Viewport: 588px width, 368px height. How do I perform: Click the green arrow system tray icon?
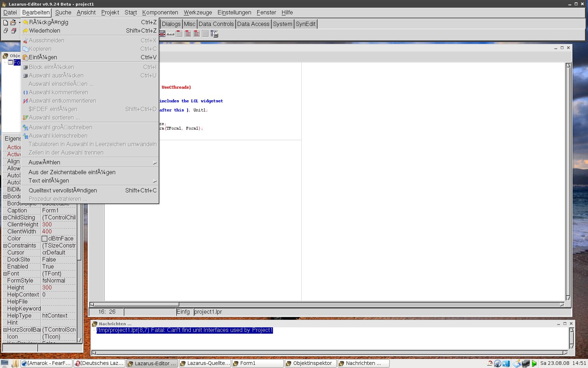coord(534,363)
